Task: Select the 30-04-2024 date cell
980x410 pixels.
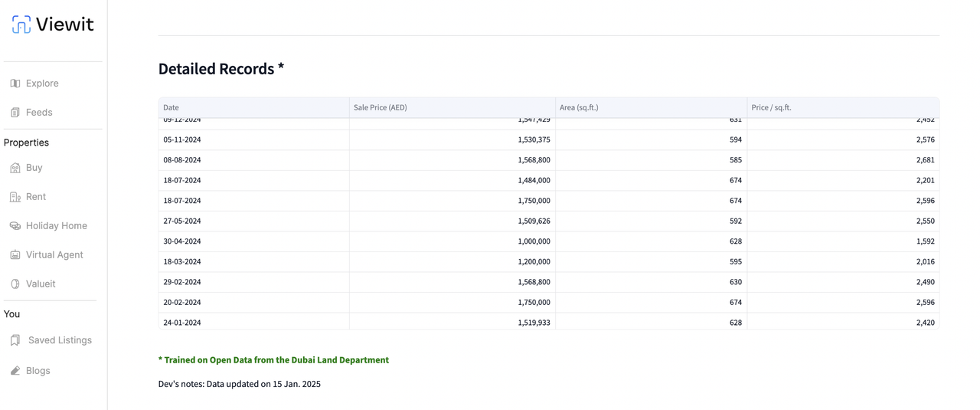Action: tap(182, 241)
